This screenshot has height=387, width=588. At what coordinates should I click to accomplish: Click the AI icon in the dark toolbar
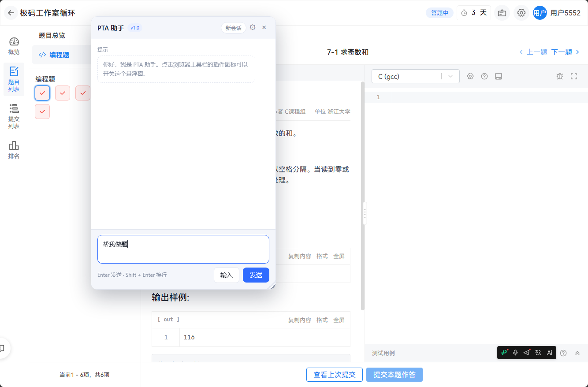pyautogui.click(x=550, y=353)
